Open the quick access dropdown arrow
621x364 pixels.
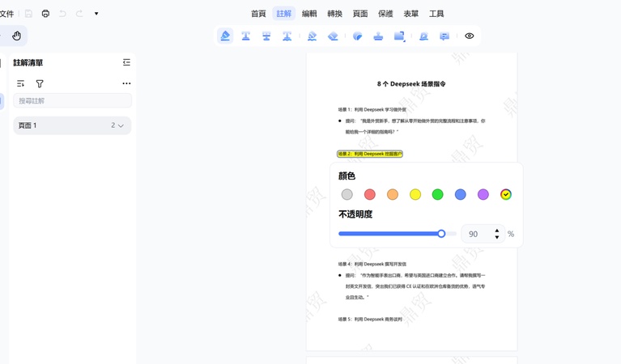coord(96,14)
